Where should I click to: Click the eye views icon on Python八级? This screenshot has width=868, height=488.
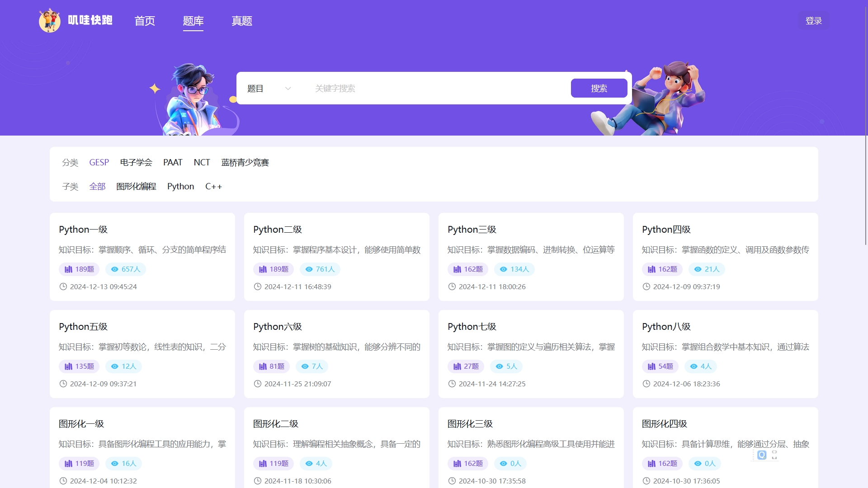click(694, 366)
